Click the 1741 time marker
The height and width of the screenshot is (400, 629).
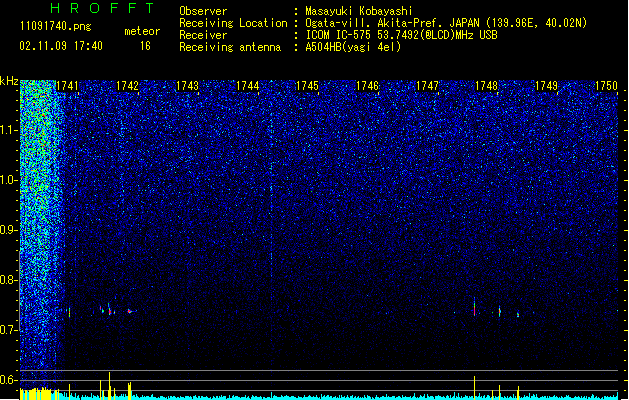click(67, 86)
